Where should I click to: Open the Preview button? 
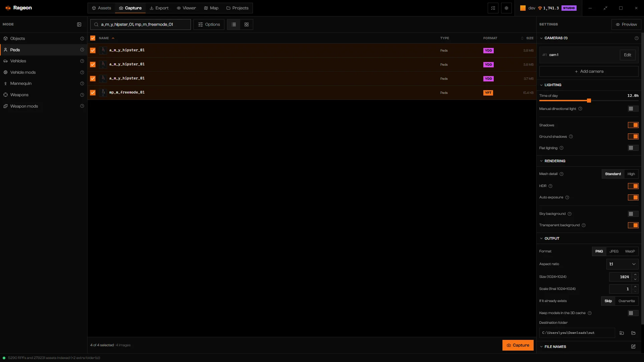point(626,24)
